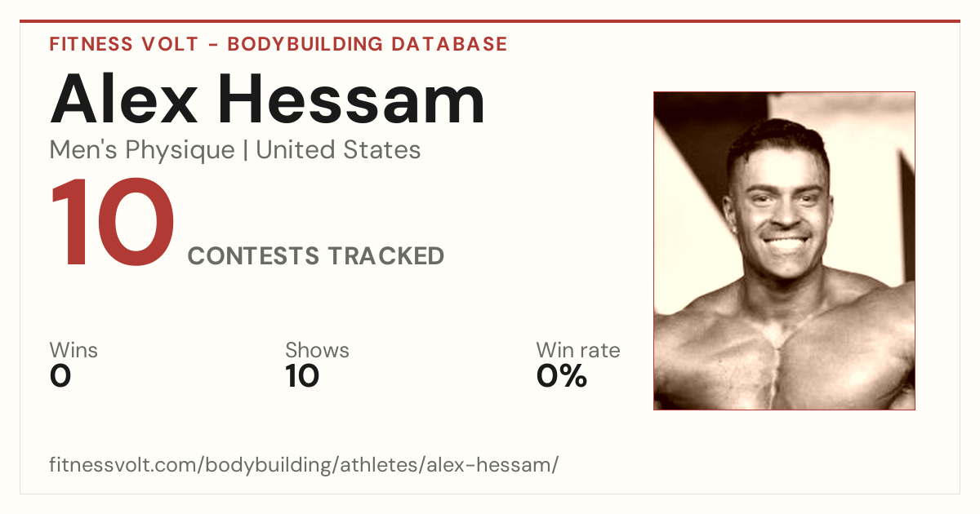Click the athlete portrait photo
Screen dimensions: 980x514
(x=784, y=250)
